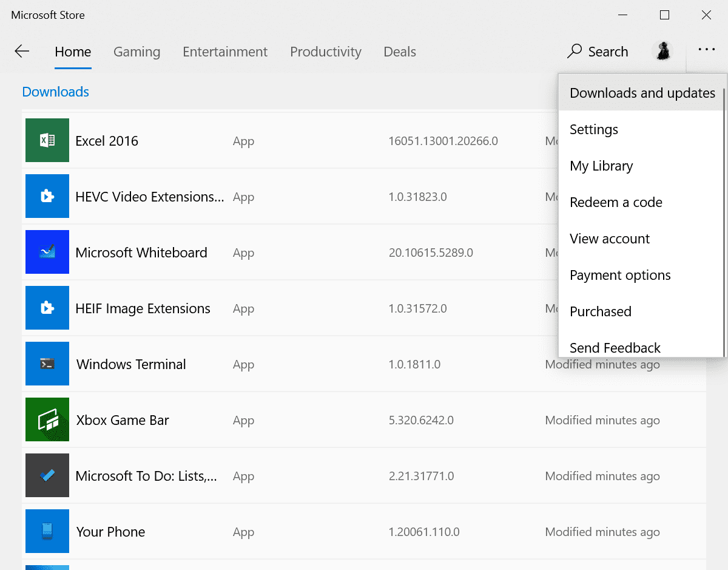Select View account in the menu
Image resolution: width=728 pixels, height=570 pixels.
pyautogui.click(x=641, y=239)
